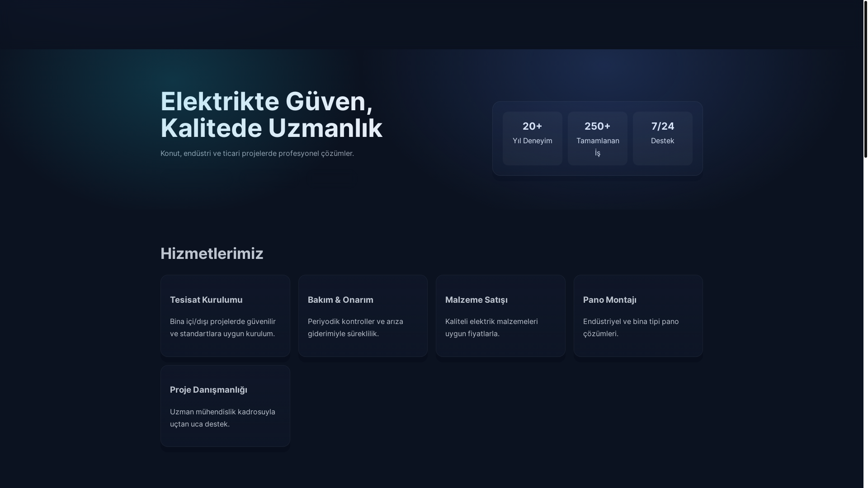The width and height of the screenshot is (868, 488).
Task: Open the Proje Danışmanlığı service card
Action: click(x=225, y=406)
